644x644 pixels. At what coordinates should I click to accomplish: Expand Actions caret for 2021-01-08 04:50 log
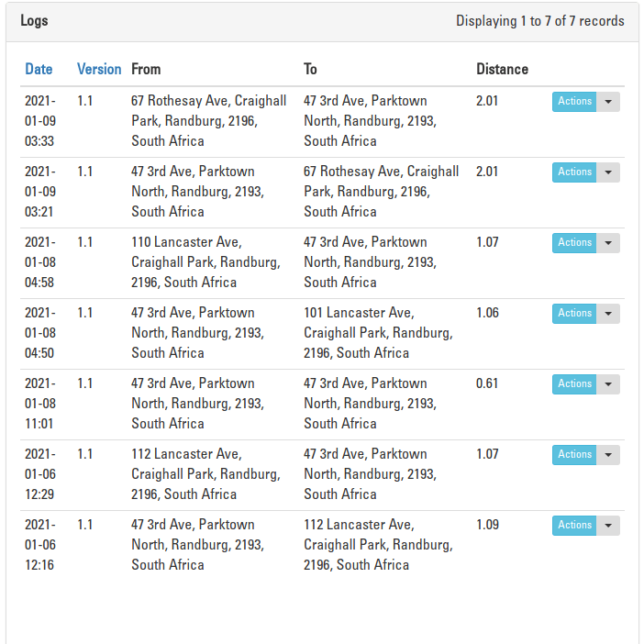point(609,314)
